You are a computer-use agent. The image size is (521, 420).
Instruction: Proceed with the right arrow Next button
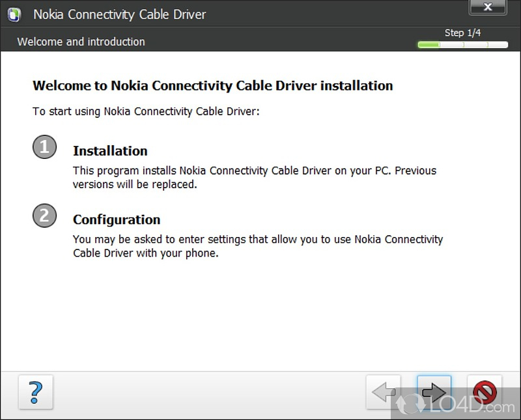tap(434, 392)
